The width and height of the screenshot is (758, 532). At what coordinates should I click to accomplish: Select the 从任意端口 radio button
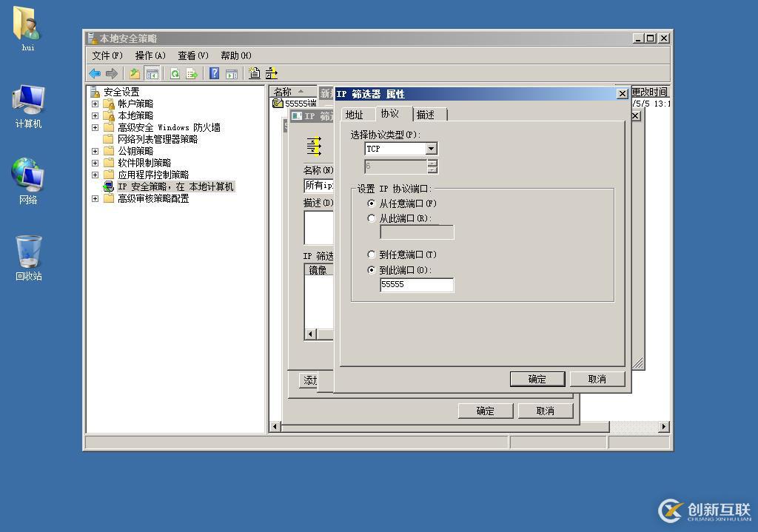click(372, 203)
